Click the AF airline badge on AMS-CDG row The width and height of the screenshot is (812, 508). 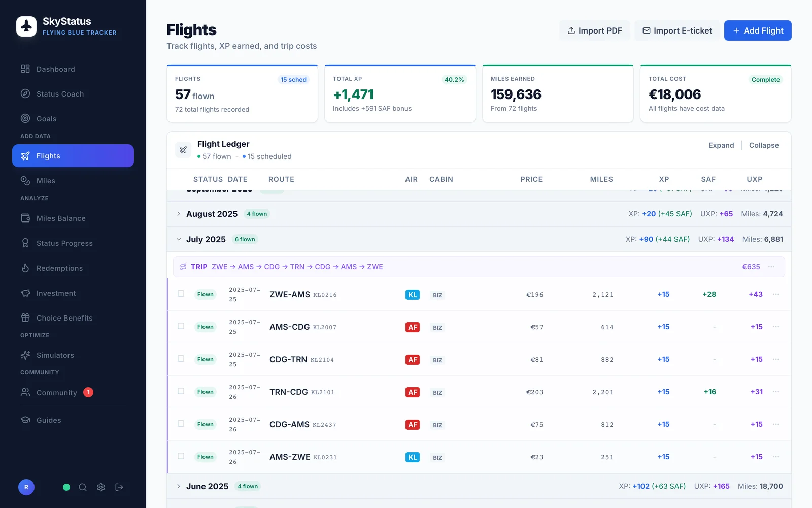coord(413,327)
